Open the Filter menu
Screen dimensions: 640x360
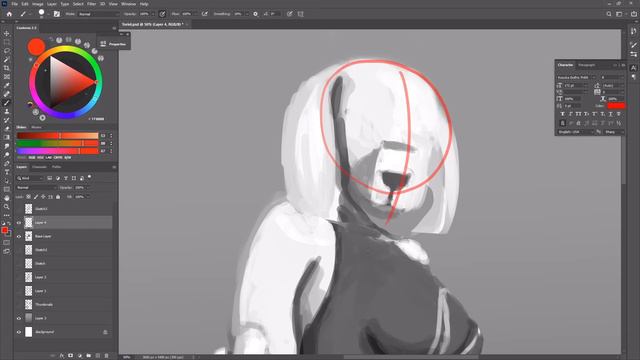pyautogui.click(x=91, y=4)
